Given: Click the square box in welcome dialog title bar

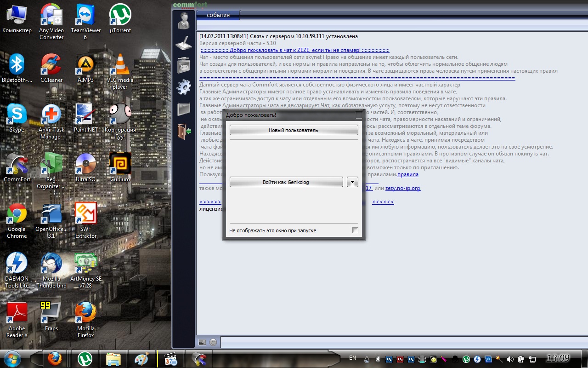Looking at the screenshot, I should tap(358, 115).
